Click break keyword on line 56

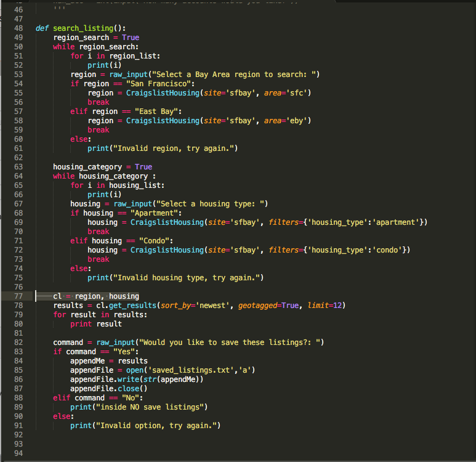click(x=99, y=102)
